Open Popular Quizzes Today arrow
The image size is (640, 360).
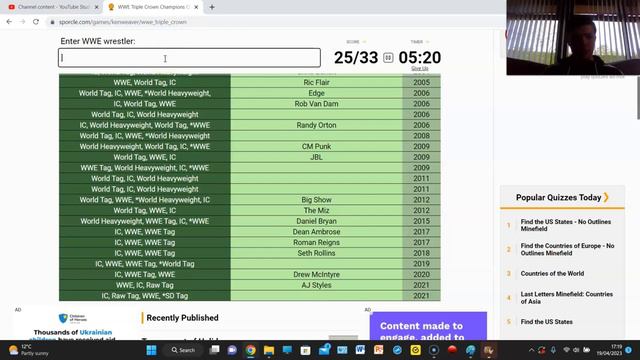pos(606,198)
